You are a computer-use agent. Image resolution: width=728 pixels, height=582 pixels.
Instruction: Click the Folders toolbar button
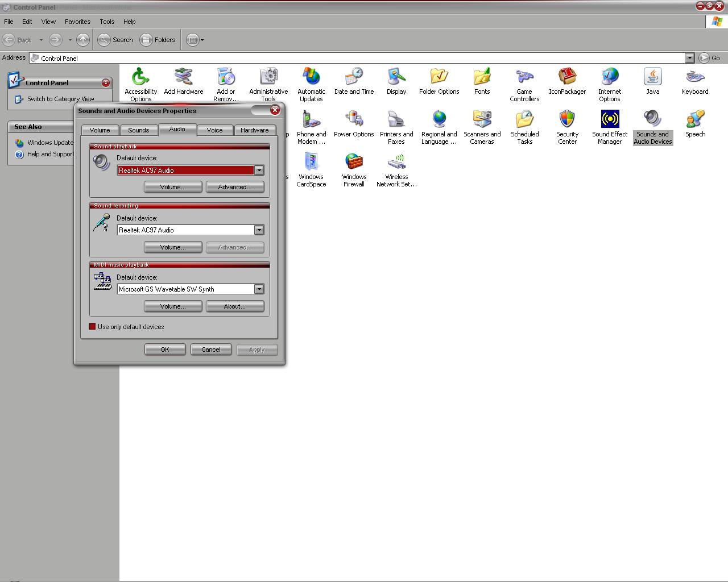point(158,40)
